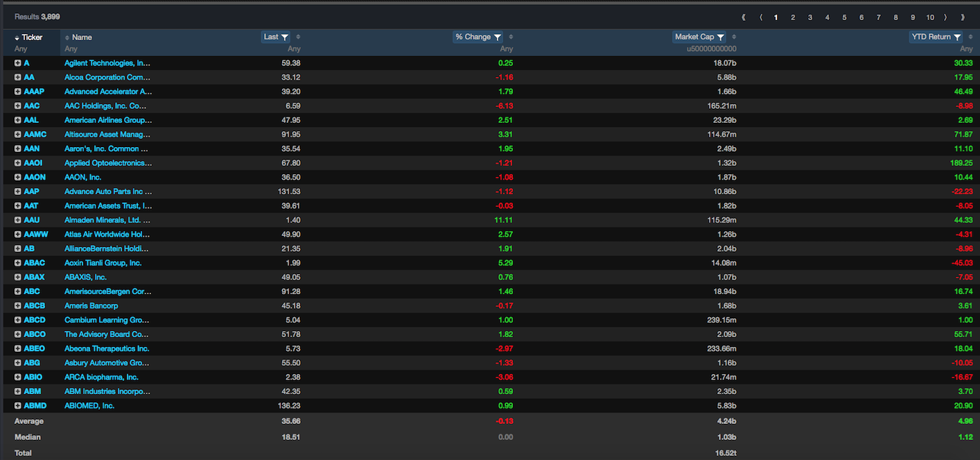Go to the next results page

(945, 17)
